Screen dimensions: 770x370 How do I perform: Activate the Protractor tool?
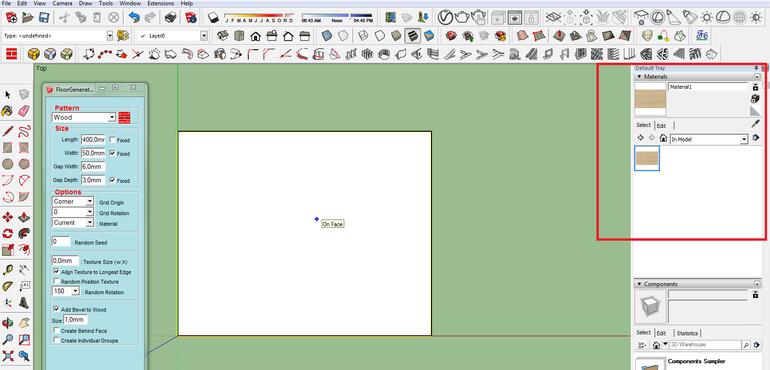[x=7, y=286]
